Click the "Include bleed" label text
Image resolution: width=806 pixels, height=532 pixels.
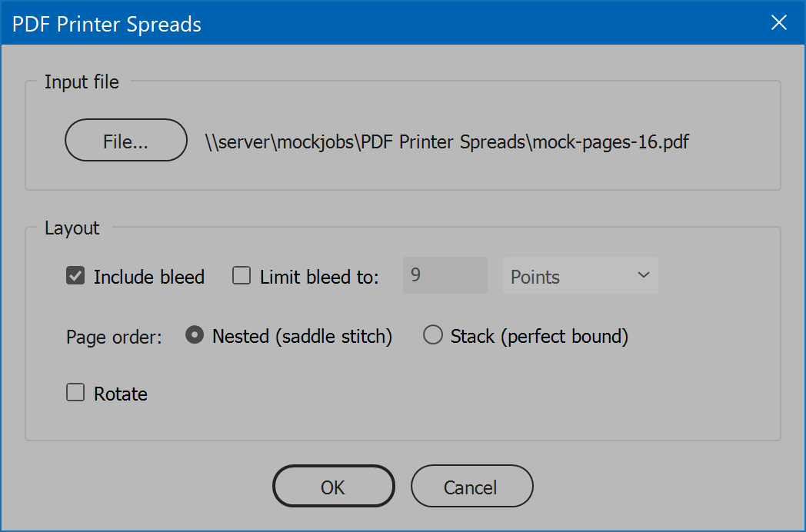pyautogui.click(x=149, y=278)
